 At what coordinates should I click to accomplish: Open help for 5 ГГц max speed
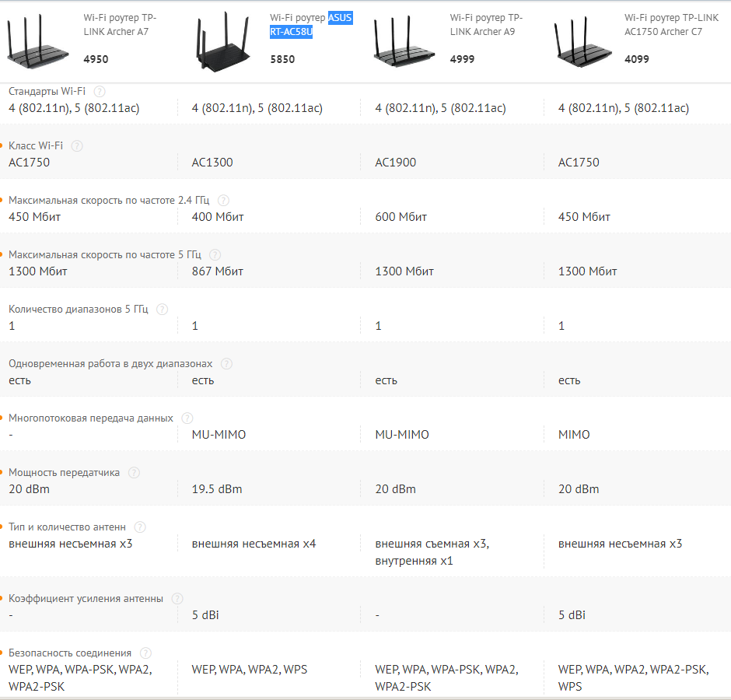click(215, 254)
